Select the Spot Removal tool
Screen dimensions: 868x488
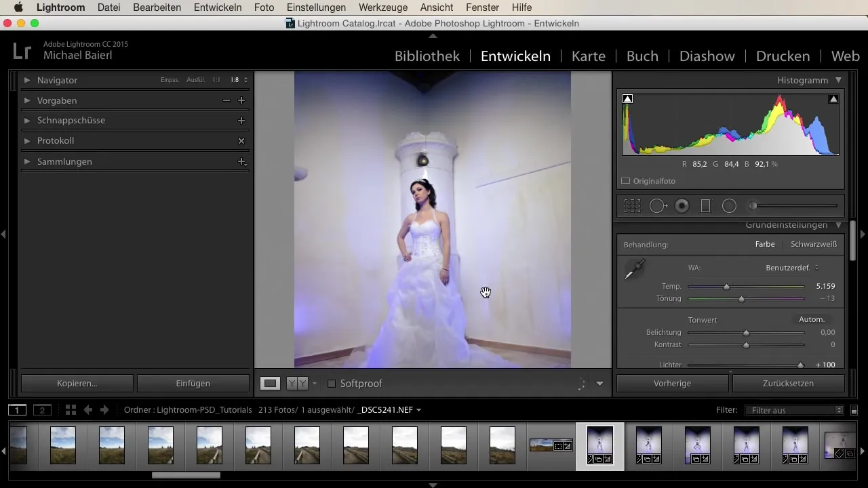coord(658,206)
